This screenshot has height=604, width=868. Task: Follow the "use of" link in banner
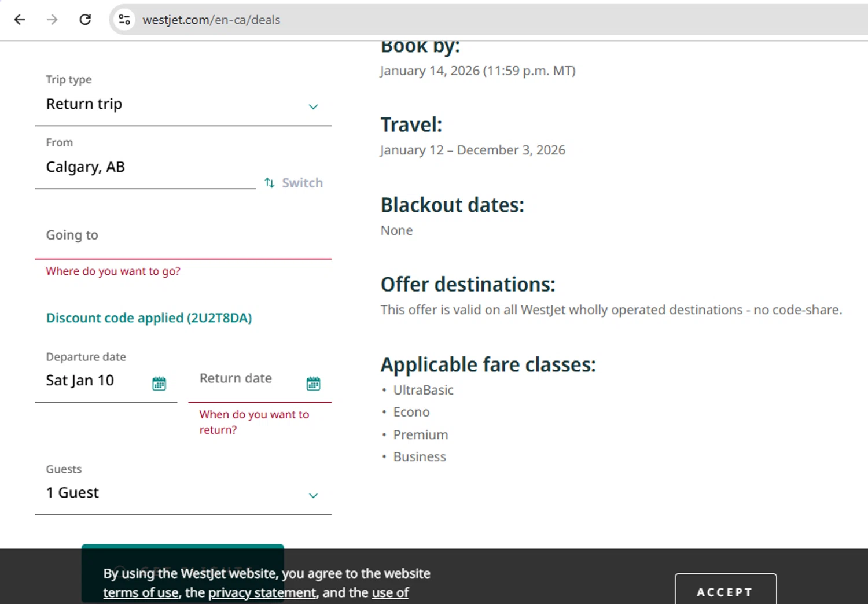(390, 593)
